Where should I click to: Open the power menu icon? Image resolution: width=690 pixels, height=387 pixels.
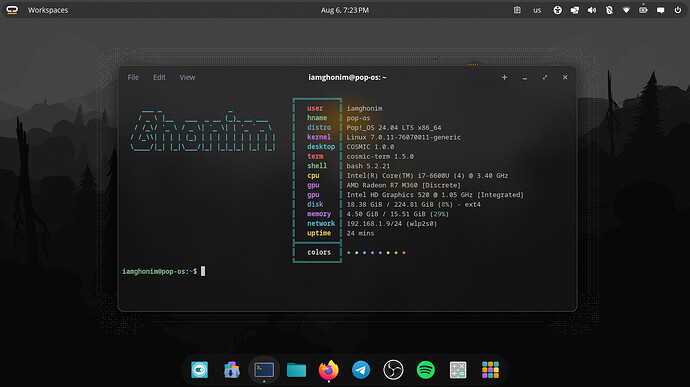pyautogui.click(x=678, y=10)
